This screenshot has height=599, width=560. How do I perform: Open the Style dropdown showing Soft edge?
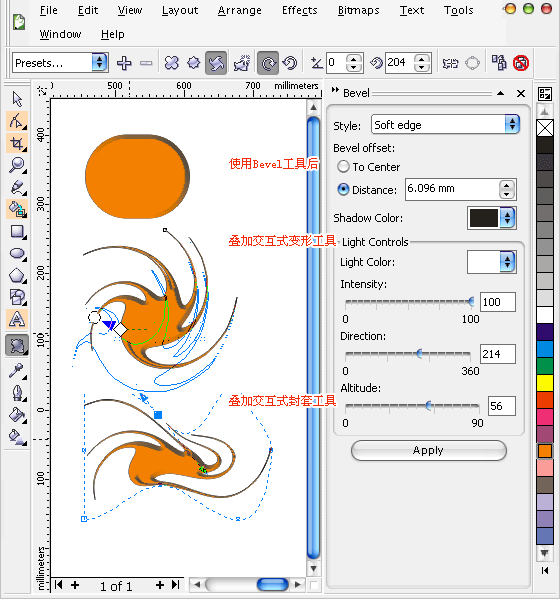coord(445,125)
